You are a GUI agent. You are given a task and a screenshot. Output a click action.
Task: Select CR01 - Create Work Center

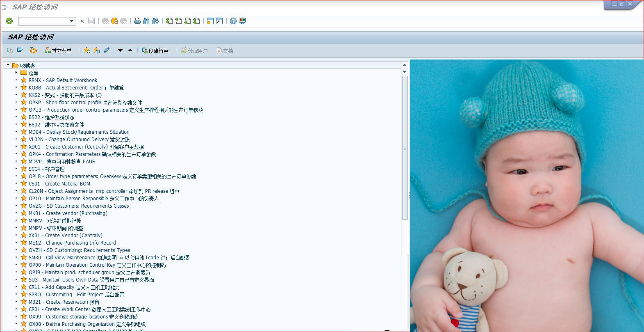point(89,309)
